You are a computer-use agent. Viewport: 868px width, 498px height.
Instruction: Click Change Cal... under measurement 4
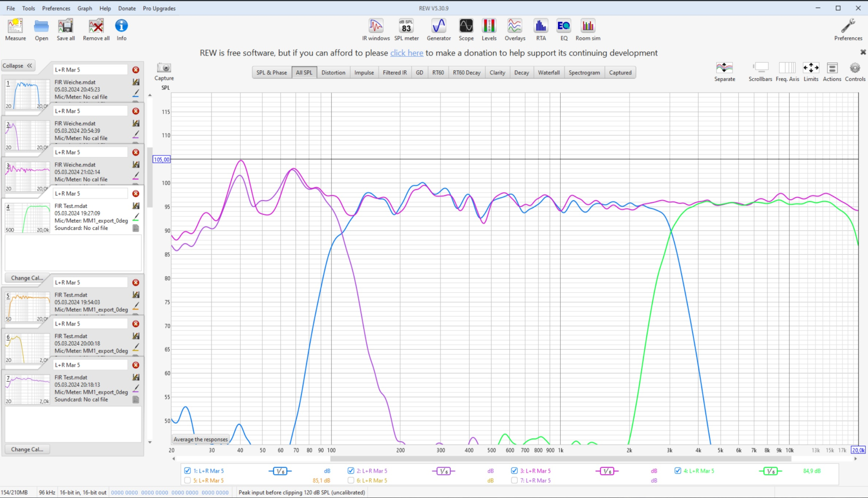coord(27,278)
